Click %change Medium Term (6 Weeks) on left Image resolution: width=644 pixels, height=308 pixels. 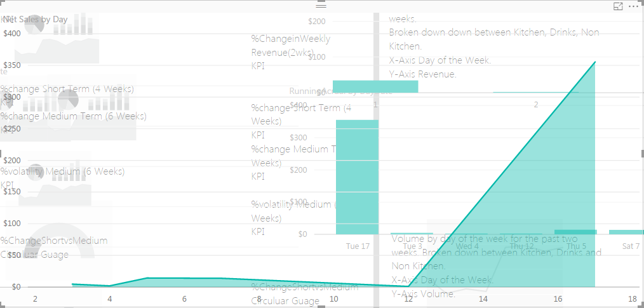[x=73, y=116]
